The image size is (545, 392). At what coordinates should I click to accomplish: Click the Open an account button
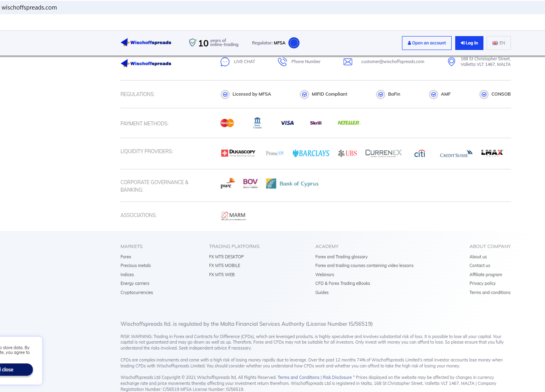coord(427,43)
